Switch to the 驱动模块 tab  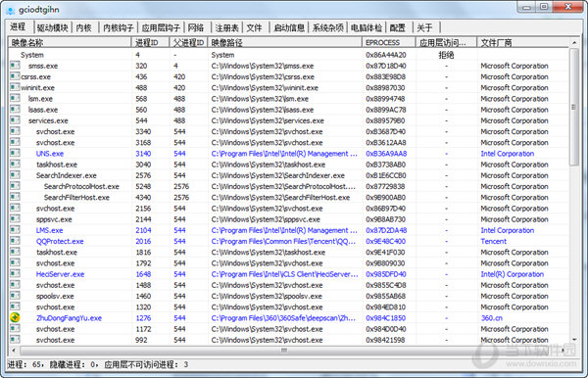tap(53, 27)
